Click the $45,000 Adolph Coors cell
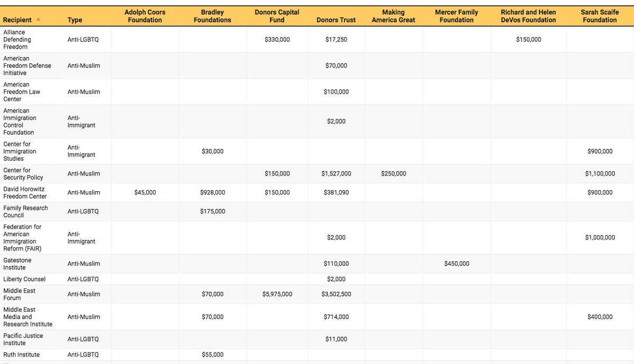This screenshot has width=634, height=364. [x=145, y=193]
